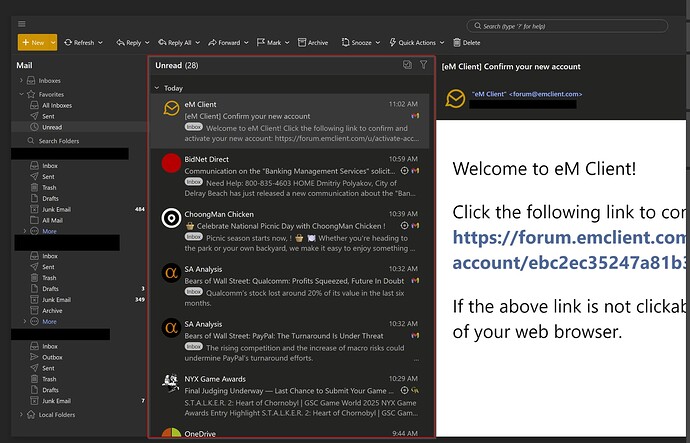The image size is (690, 443).
Task: Open the Reply dropdown arrow
Action: click(147, 43)
